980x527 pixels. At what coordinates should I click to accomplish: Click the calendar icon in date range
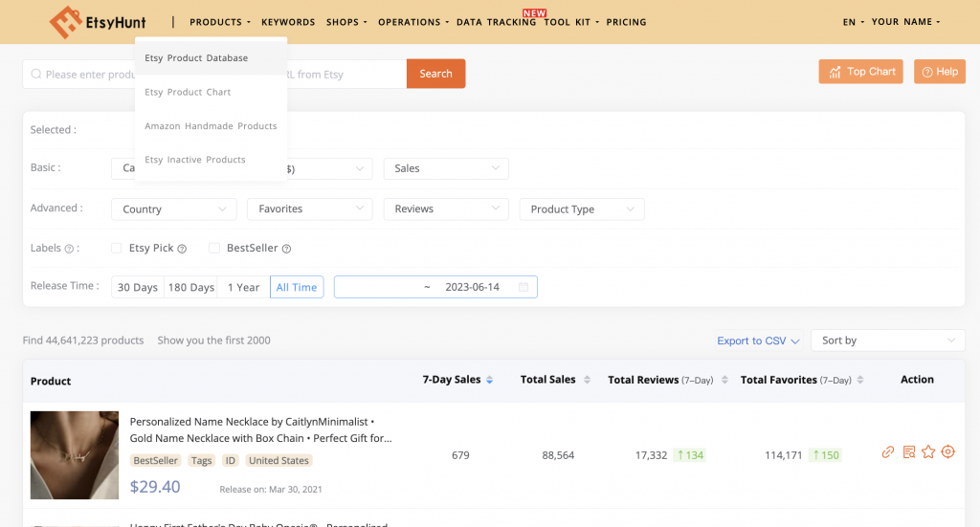point(523,287)
